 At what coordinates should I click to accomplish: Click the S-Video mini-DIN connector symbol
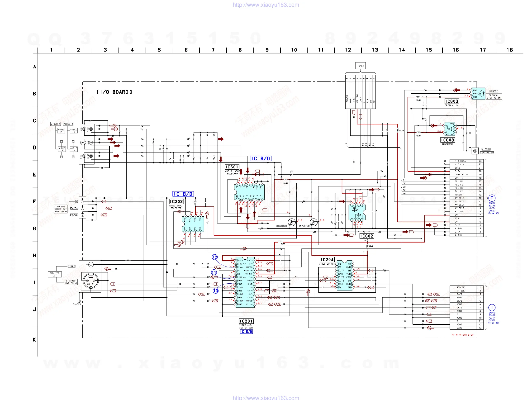click(x=90, y=281)
